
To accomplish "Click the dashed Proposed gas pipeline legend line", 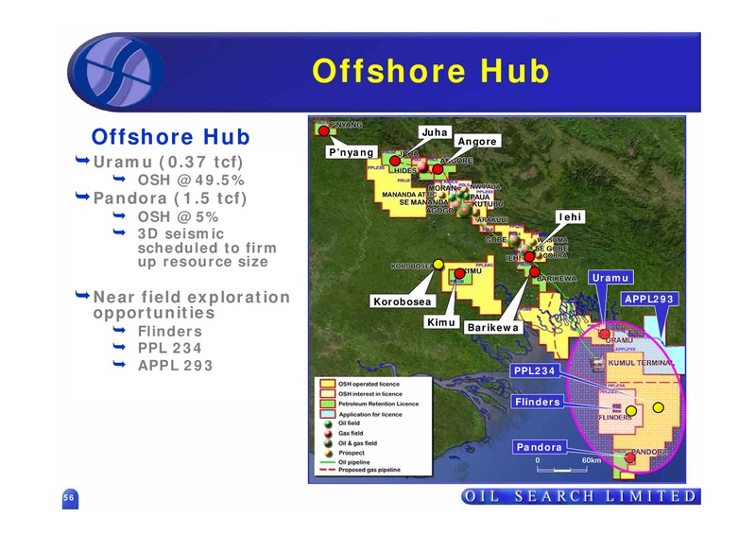I will click(x=327, y=470).
